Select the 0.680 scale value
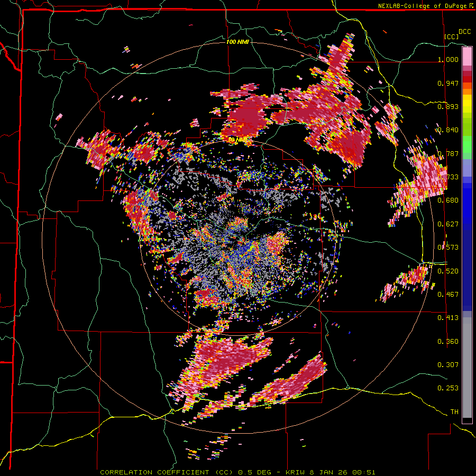Screen dimensions: 476x476 pyautogui.click(x=448, y=200)
